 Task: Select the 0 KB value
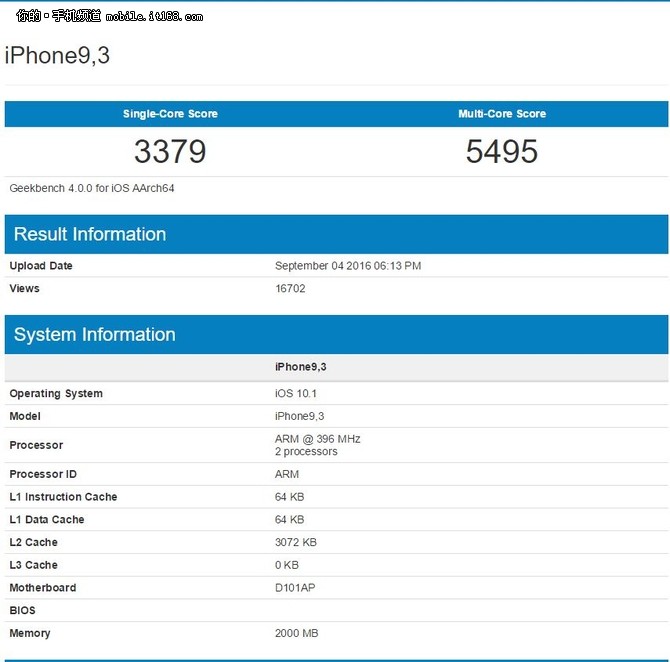(x=287, y=565)
